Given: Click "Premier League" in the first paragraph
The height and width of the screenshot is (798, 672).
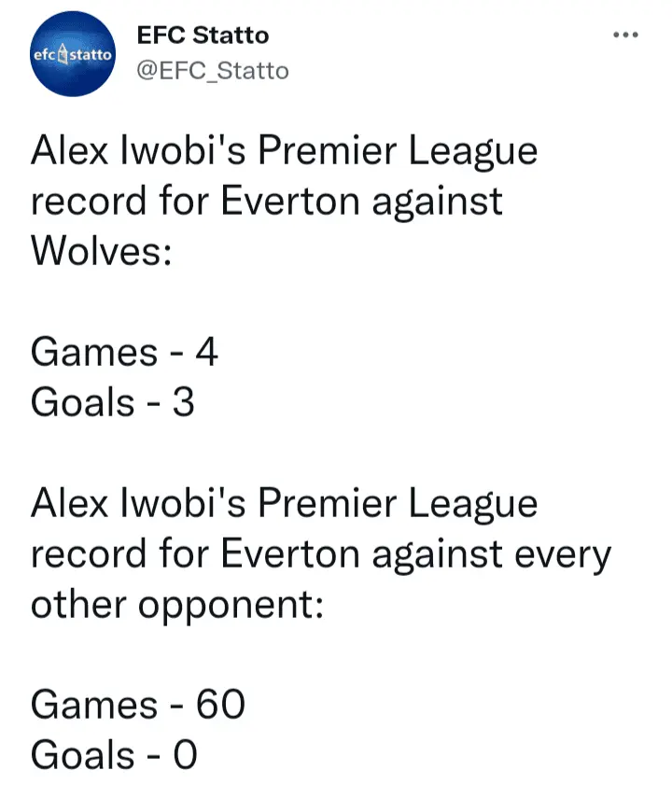Looking at the screenshot, I should 398,150.
